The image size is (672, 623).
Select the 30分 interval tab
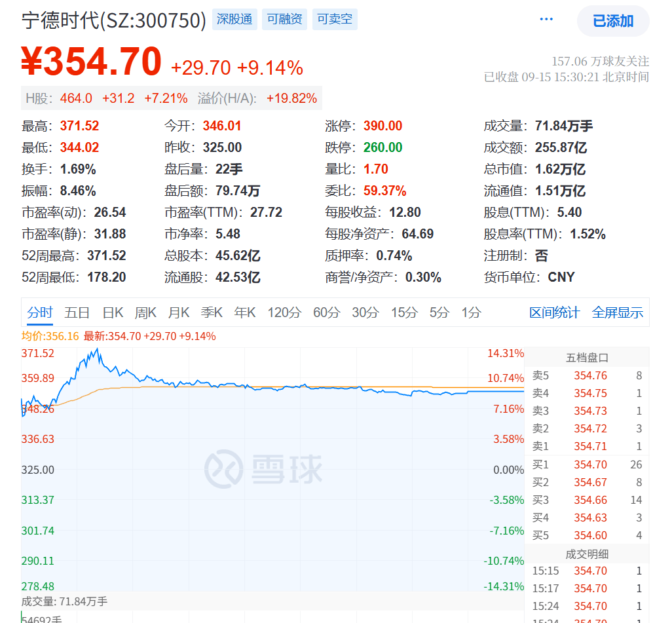click(365, 312)
